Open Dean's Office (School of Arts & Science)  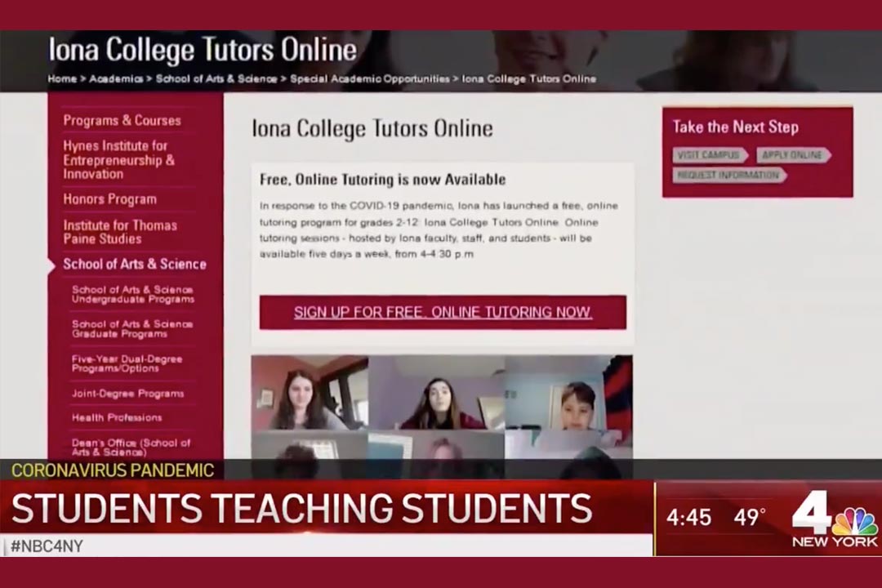pyautogui.click(x=131, y=447)
